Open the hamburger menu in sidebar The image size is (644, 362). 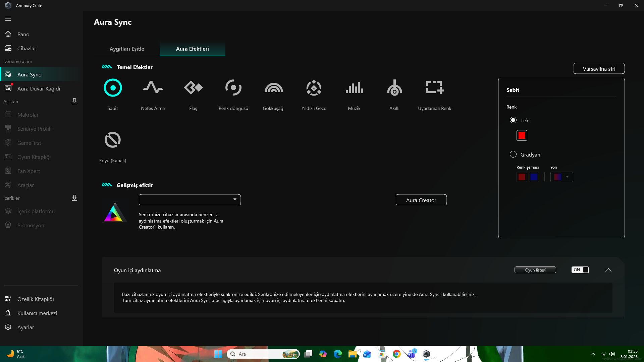(8, 19)
